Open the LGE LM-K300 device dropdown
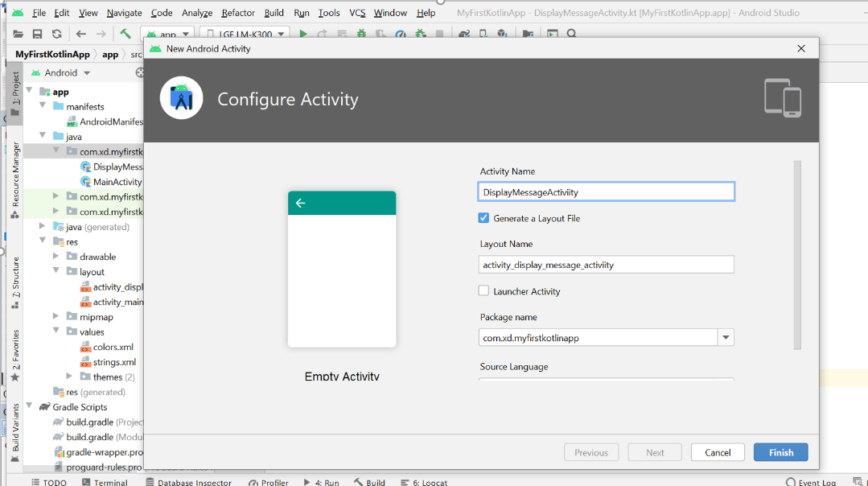Image resolution: width=868 pixels, height=486 pixels. tap(245, 34)
